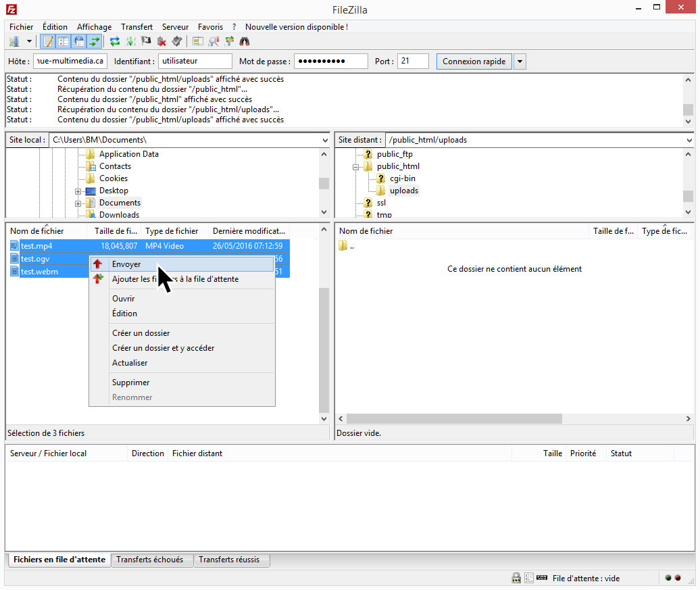
Task: Expand the Documents folder in local tree
Action: (78, 203)
